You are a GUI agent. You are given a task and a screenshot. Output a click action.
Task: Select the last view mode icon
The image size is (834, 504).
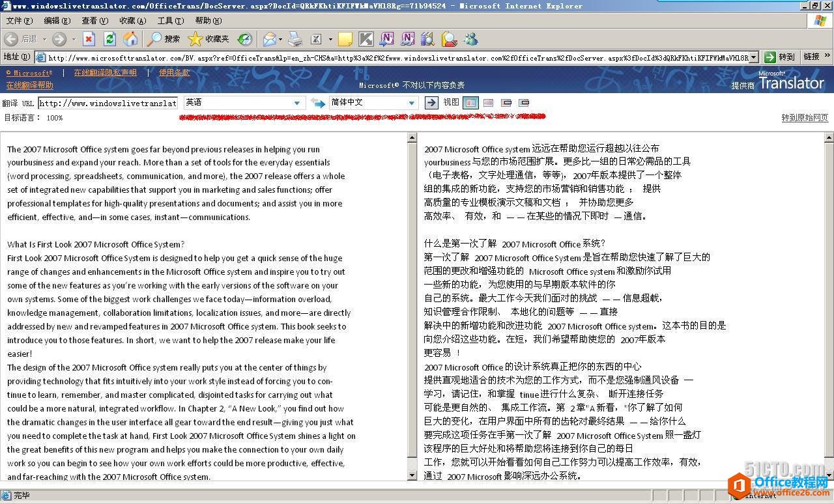click(524, 103)
